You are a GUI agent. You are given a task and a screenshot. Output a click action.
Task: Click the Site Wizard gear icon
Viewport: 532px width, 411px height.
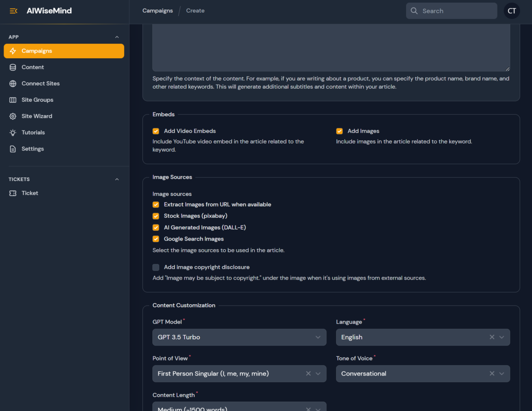pos(13,116)
